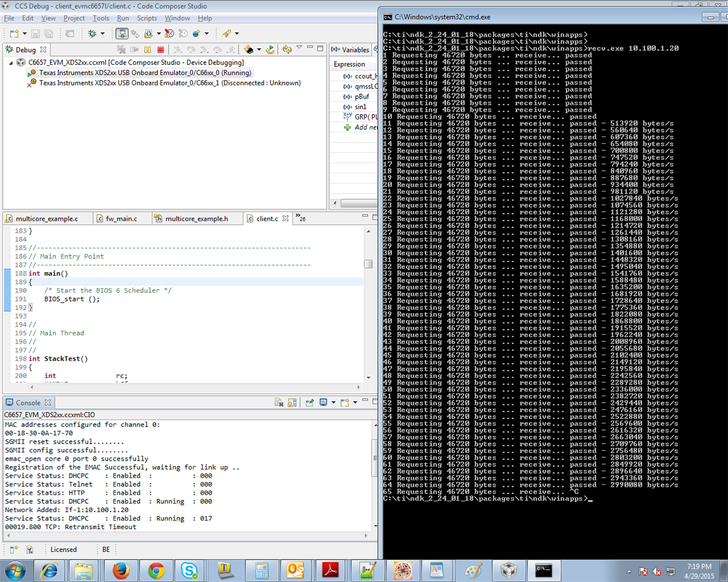
Task: Open the Open Console dropdown arrow
Action: pyautogui.click(x=355, y=403)
